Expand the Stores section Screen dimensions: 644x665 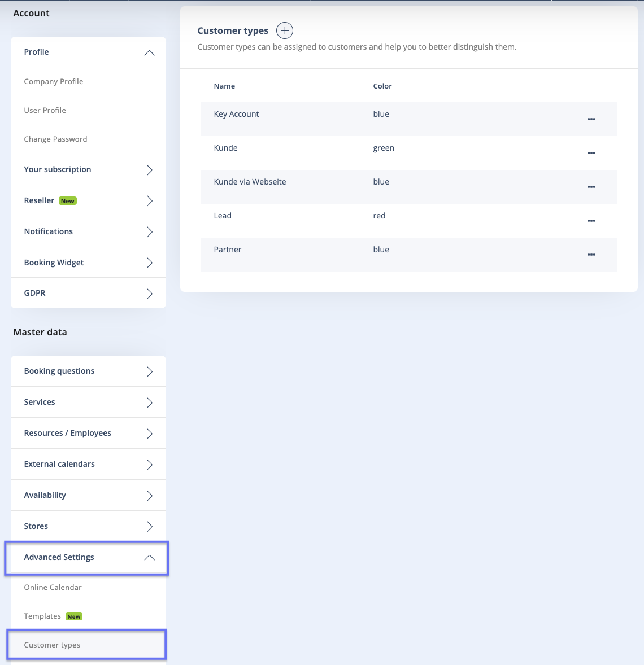[149, 527]
